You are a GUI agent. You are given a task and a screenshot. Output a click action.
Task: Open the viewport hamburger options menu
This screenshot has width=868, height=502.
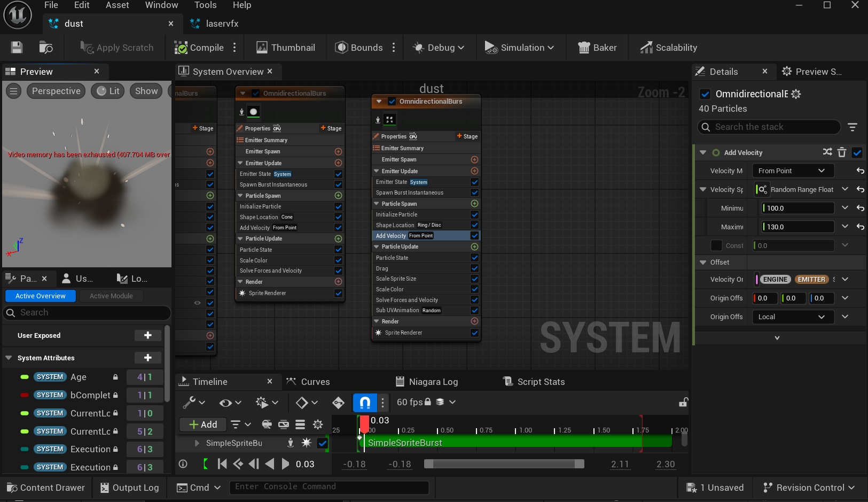(x=14, y=91)
